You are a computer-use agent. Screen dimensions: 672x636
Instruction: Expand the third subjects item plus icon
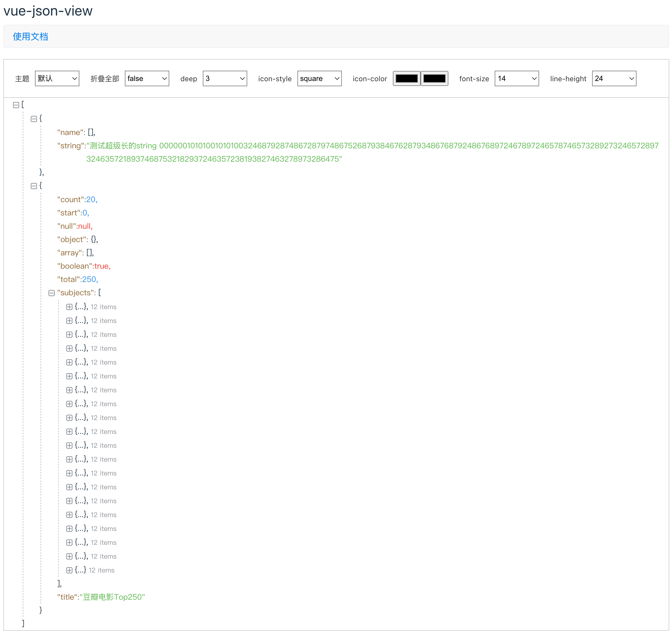69,335
